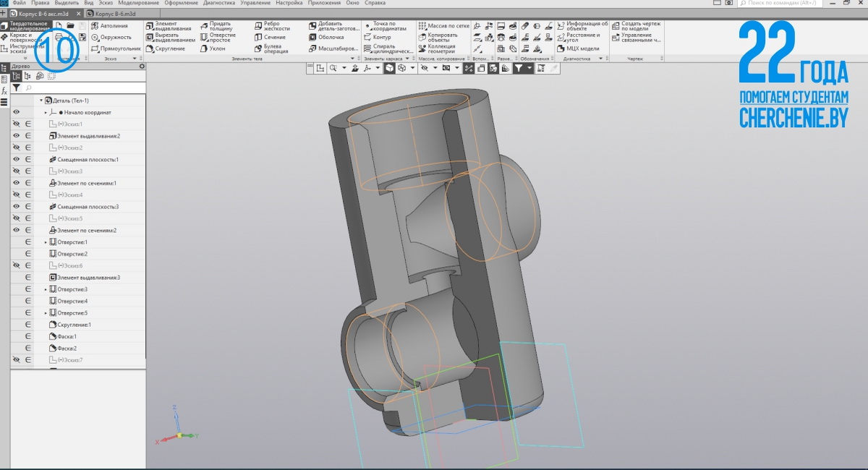
Task: Show the hidden Эскиз:1 sketch
Action: coord(16,124)
